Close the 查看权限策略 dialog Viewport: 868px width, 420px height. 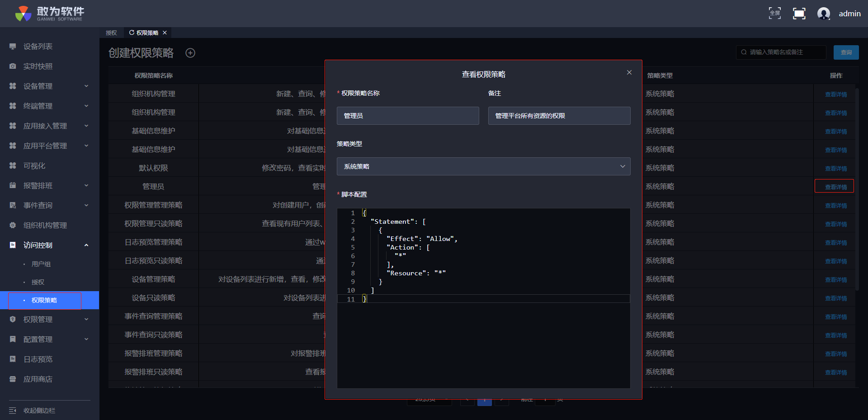pyautogui.click(x=629, y=72)
